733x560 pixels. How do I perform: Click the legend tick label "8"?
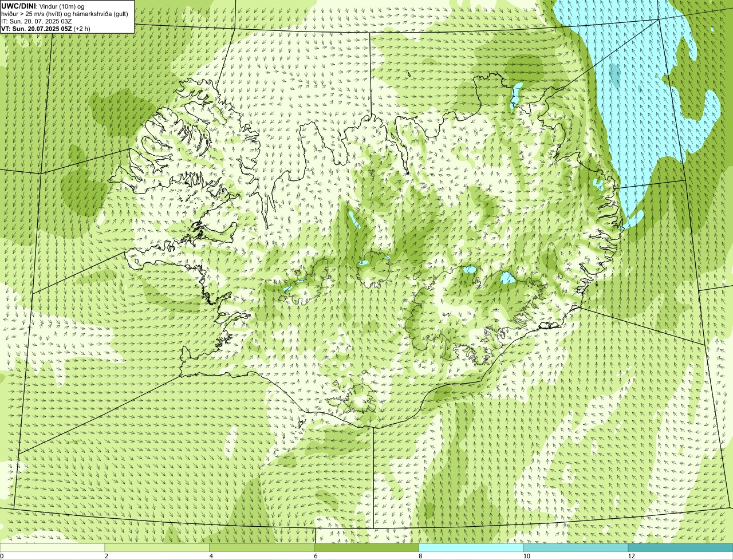coord(420,556)
